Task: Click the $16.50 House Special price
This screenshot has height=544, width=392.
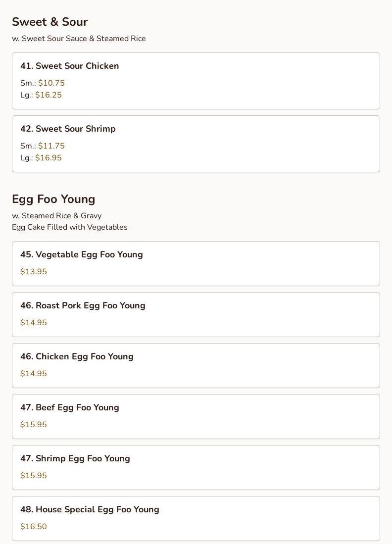Action: click(x=34, y=527)
